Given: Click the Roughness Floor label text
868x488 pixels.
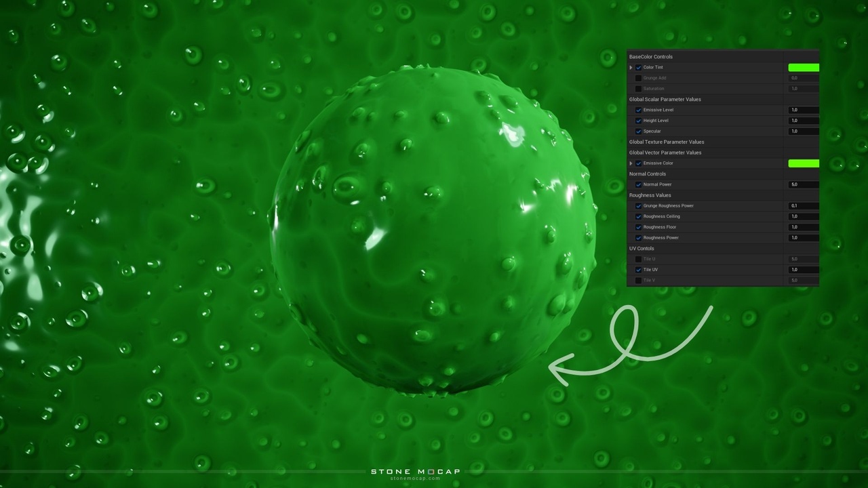Looking at the screenshot, I should pyautogui.click(x=660, y=227).
